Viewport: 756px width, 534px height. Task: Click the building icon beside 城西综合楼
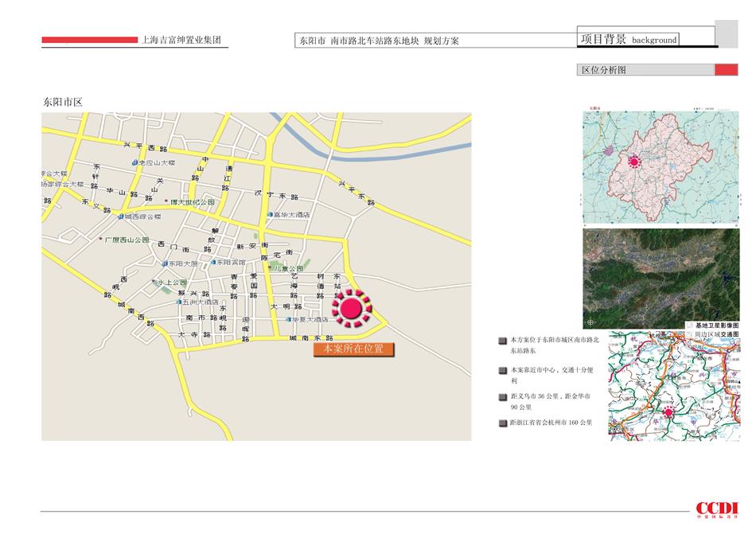pos(121,217)
